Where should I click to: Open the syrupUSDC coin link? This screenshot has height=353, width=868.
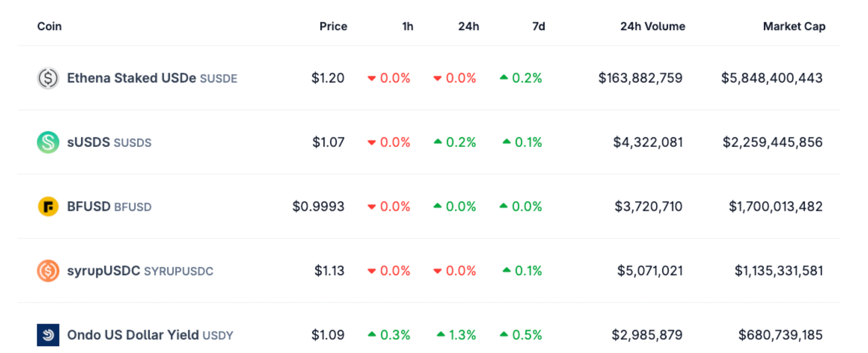click(x=104, y=271)
